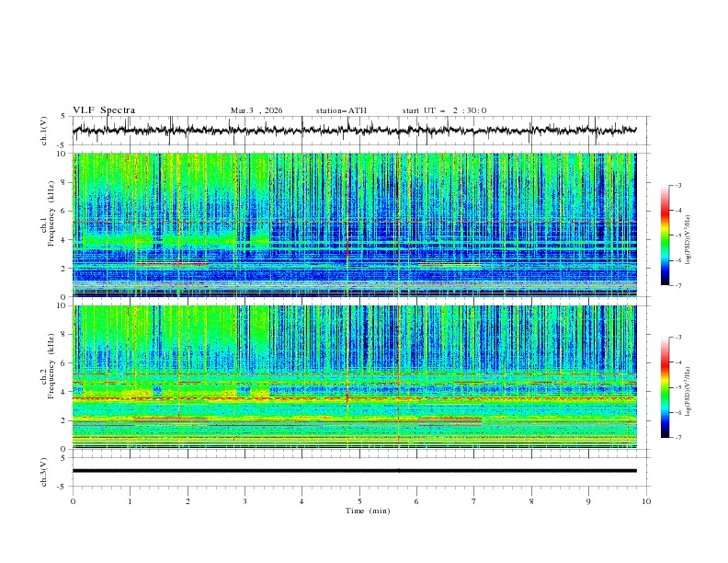Viewport: 728px width, 563px height.
Task: Click the "Time (min)" axis label
Action: pyautogui.click(x=368, y=511)
